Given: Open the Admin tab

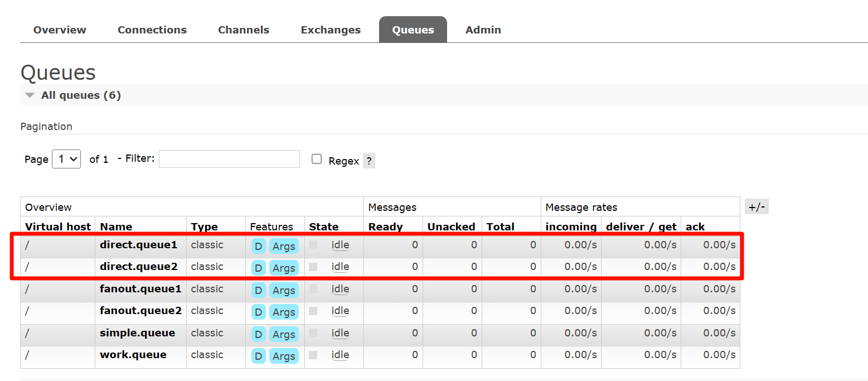Looking at the screenshot, I should pyautogui.click(x=483, y=30).
